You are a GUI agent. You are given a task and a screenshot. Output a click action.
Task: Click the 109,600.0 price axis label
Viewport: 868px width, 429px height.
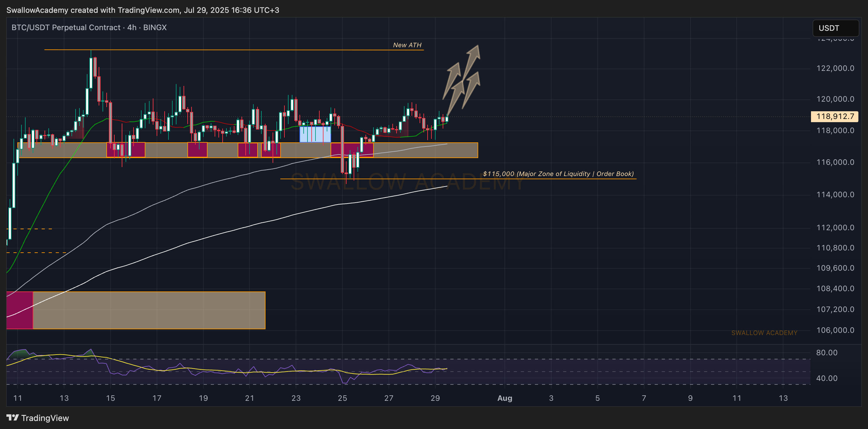tap(835, 268)
